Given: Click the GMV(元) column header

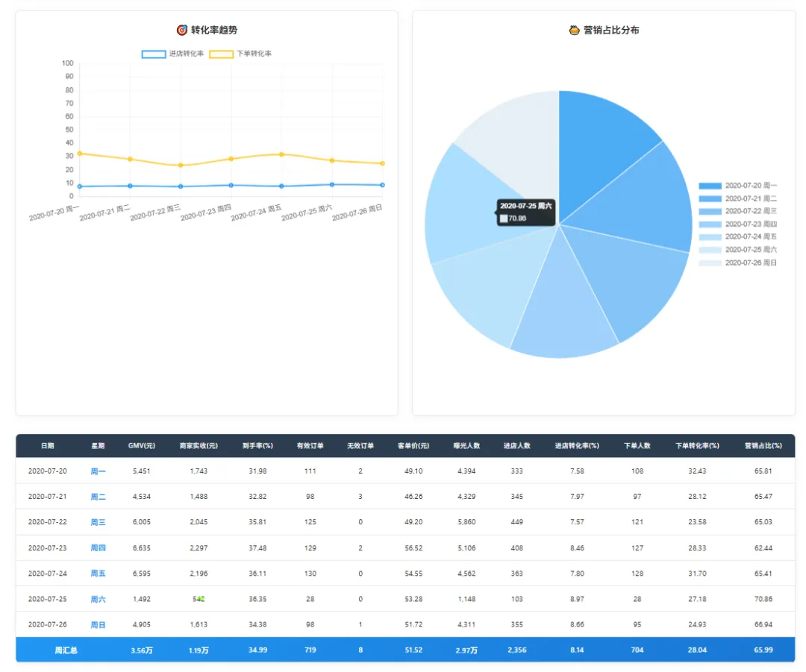Looking at the screenshot, I should 141,446.
